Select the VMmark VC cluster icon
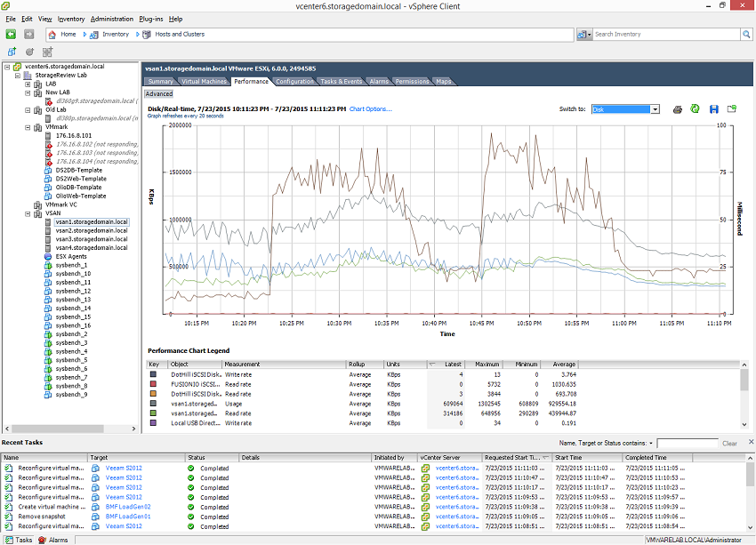The width and height of the screenshot is (756, 545). (37, 204)
